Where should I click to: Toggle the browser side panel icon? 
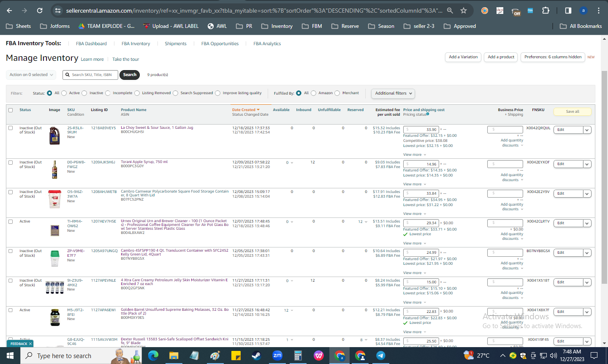point(568,11)
